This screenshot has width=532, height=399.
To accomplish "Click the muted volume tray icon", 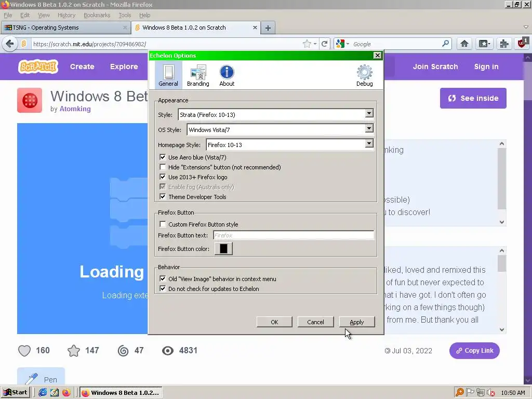I will (x=490, y=393).
